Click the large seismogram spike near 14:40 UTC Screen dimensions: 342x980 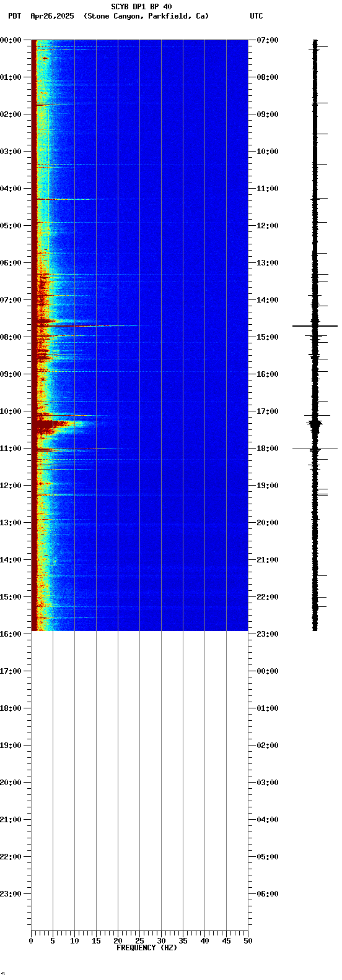[315, 325]
